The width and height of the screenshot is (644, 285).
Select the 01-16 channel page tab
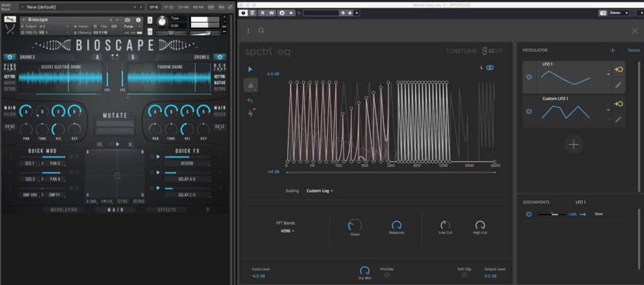pos(155,7)
